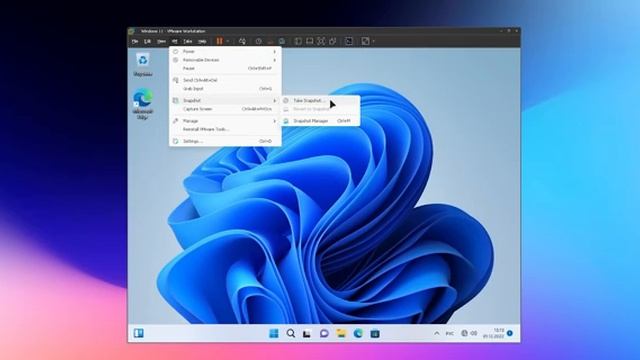Show hidden tray icons chevron

coord(437,333)
